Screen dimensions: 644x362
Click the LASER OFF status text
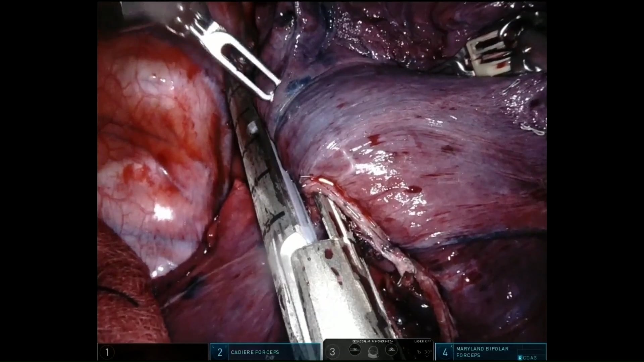[423, 341]
